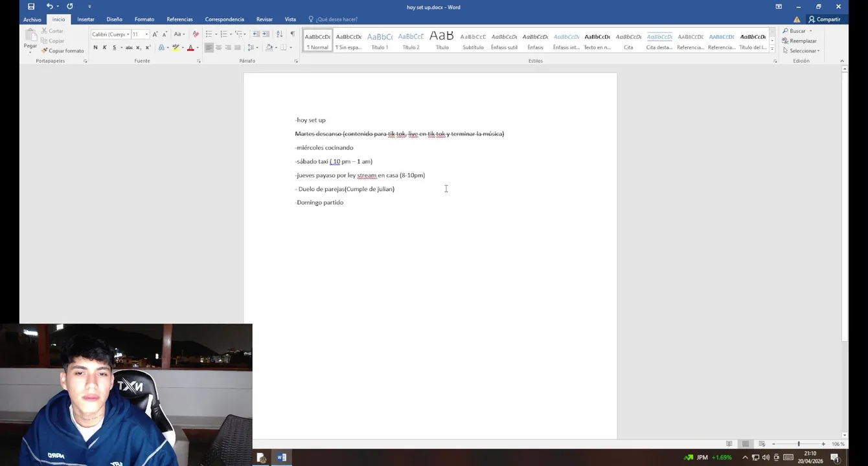This screenshot has height=466, width=868.
Task: Click Buscar to find text
Action: 794,31
